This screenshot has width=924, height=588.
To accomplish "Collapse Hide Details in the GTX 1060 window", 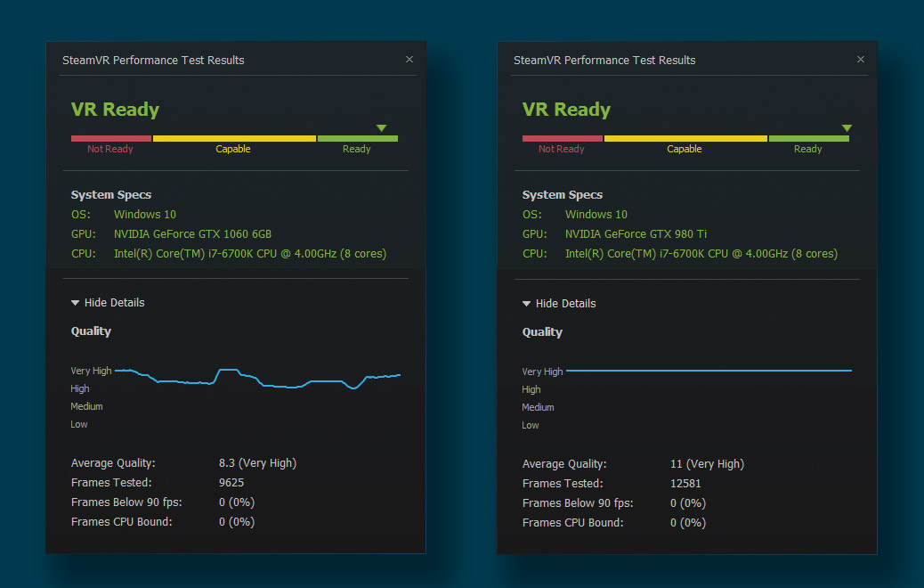I will point(114,303).
